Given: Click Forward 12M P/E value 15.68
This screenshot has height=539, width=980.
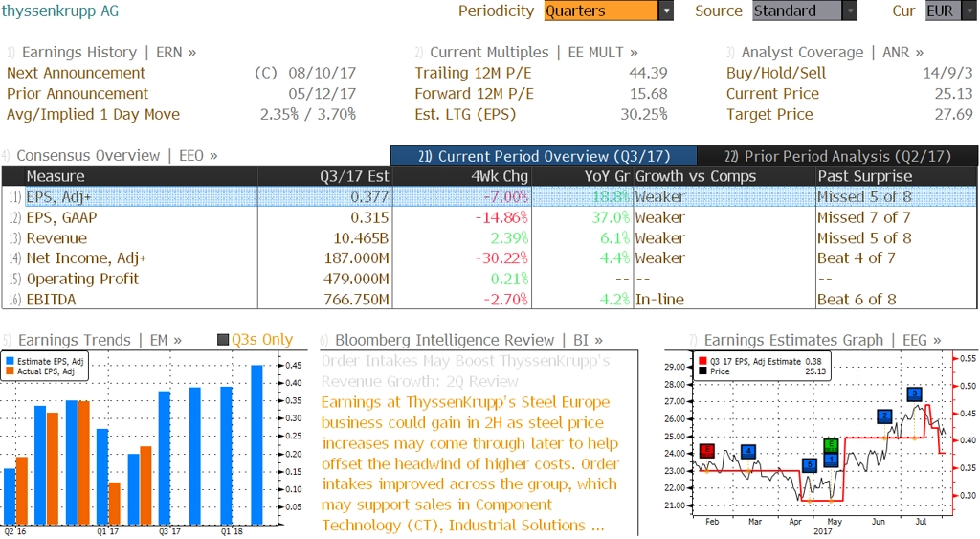Looking at the screenshot, I should [x=648, y=94].
